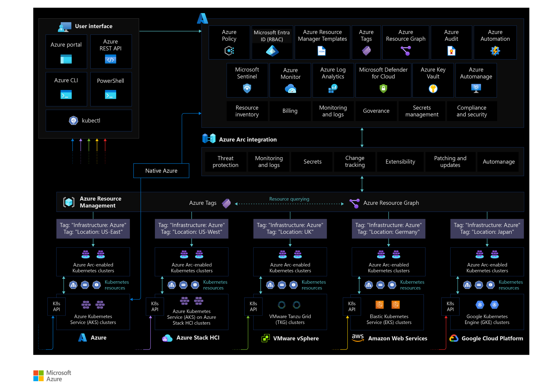This screenshot has width=560, height=392.
Task: Click the Patching and updates box
Action: click(450, 162)
